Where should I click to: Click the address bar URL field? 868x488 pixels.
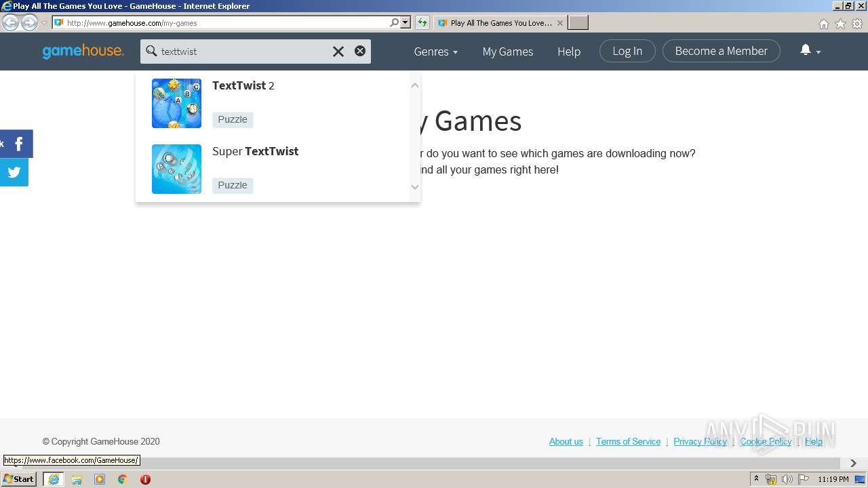[x=227, y=23]
